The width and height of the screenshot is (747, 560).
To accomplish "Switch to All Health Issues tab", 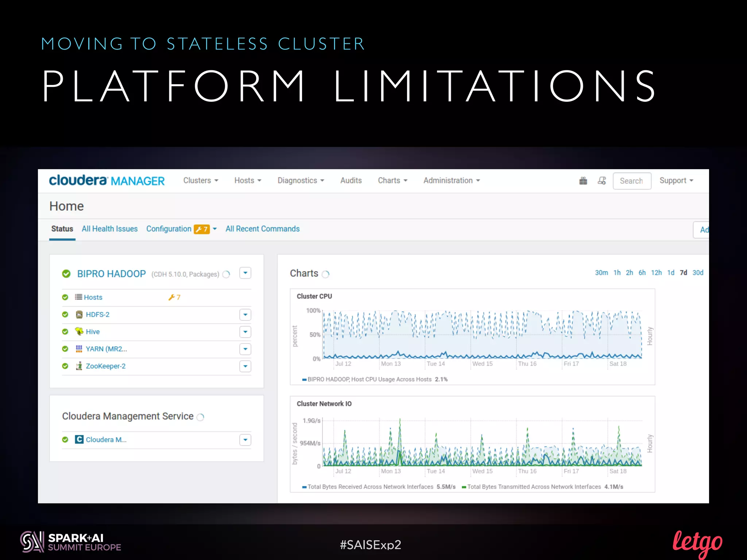I will [109, 229].
